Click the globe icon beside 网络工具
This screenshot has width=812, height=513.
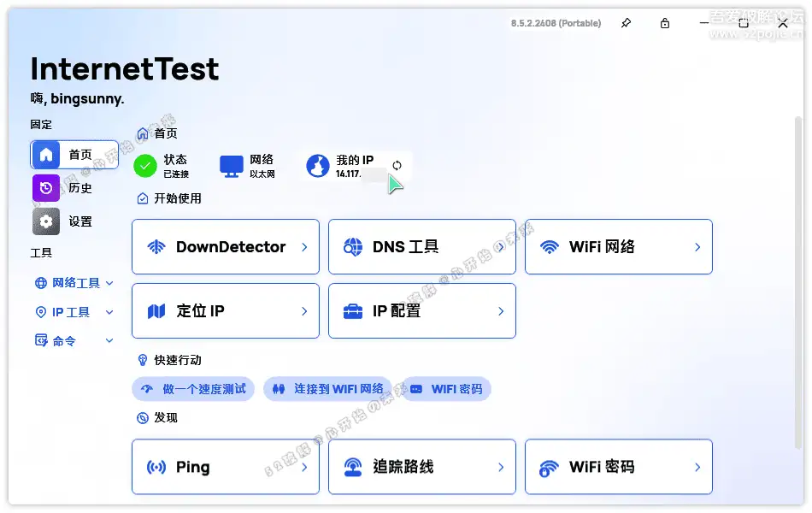point(40,283)
